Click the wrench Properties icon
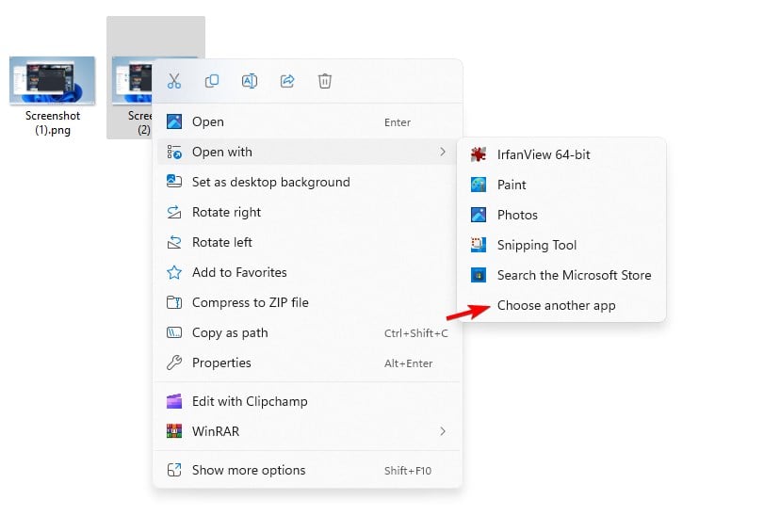The width and height of the screenshot is (764, 532). pos(174,363)
